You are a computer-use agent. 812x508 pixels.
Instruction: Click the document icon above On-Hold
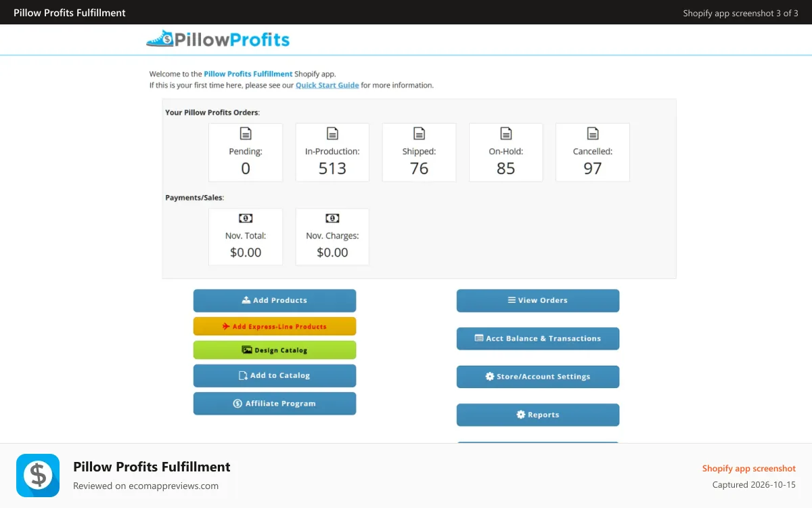pyautogui.click(x=506, y=133)
